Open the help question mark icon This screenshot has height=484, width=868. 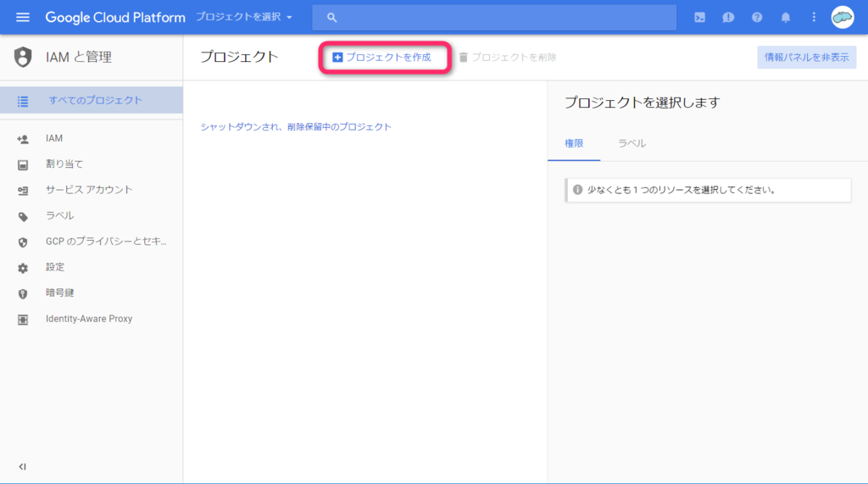(757, 18)
